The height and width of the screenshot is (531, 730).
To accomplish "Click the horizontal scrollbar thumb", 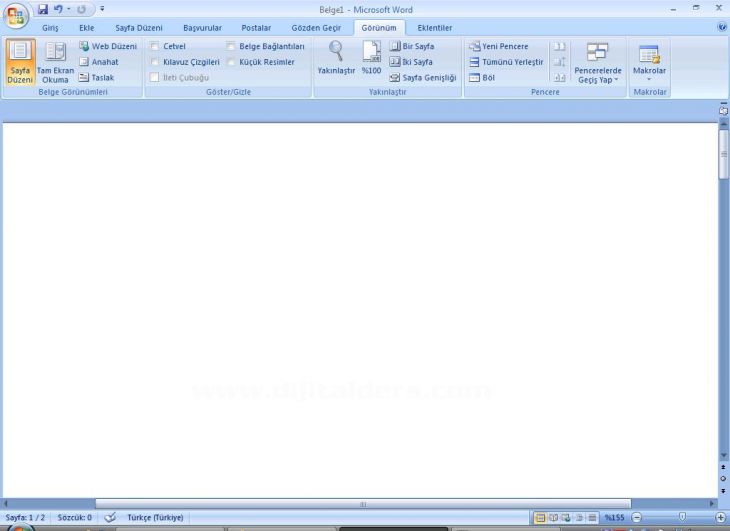I will 363,504.
